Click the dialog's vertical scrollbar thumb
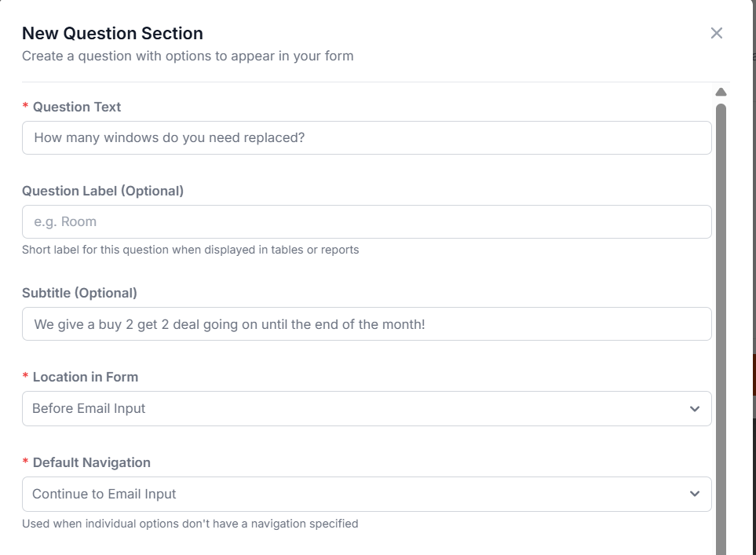The width and height of the screenshot is (756, 555). pos(721,314)
